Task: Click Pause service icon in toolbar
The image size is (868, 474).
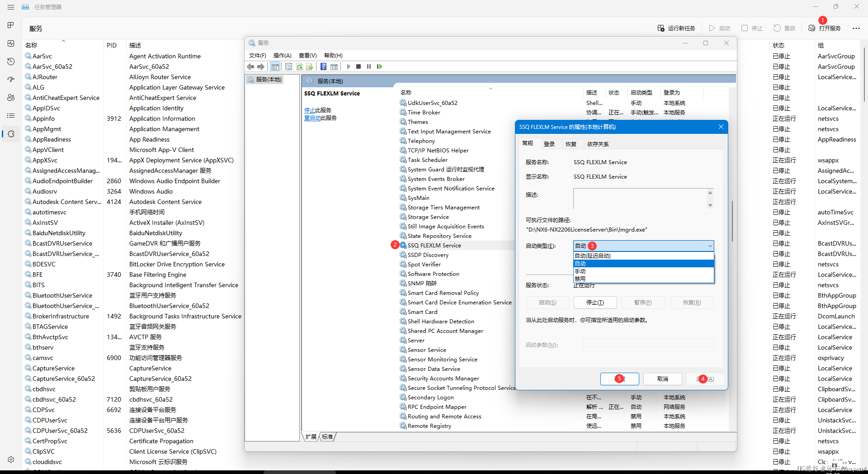Action: tap(369, 66)
